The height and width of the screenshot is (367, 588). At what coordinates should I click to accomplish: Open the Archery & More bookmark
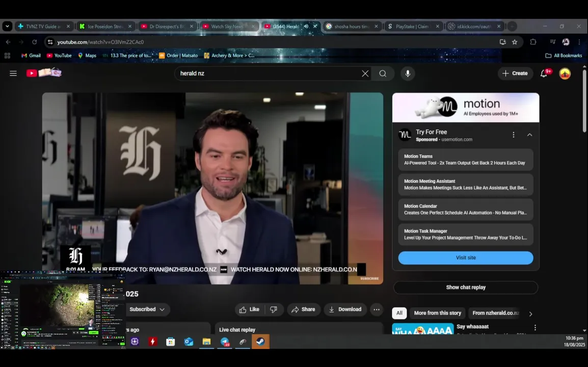coord(229,56)
